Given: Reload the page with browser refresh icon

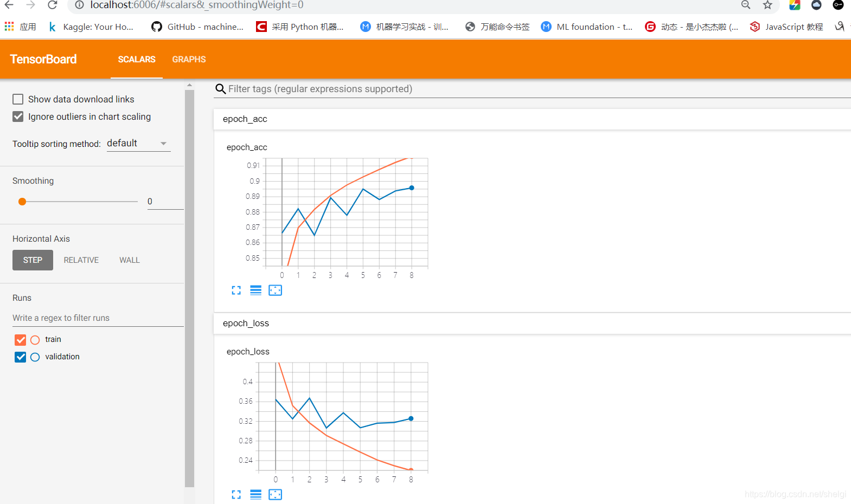Looking at the screenshot, I should pos(52,5).
